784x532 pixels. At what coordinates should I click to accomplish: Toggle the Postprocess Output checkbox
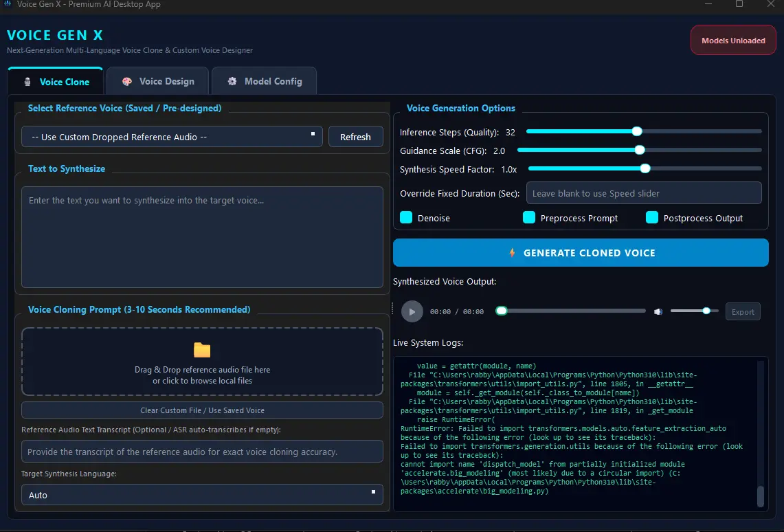click(652, 217)
